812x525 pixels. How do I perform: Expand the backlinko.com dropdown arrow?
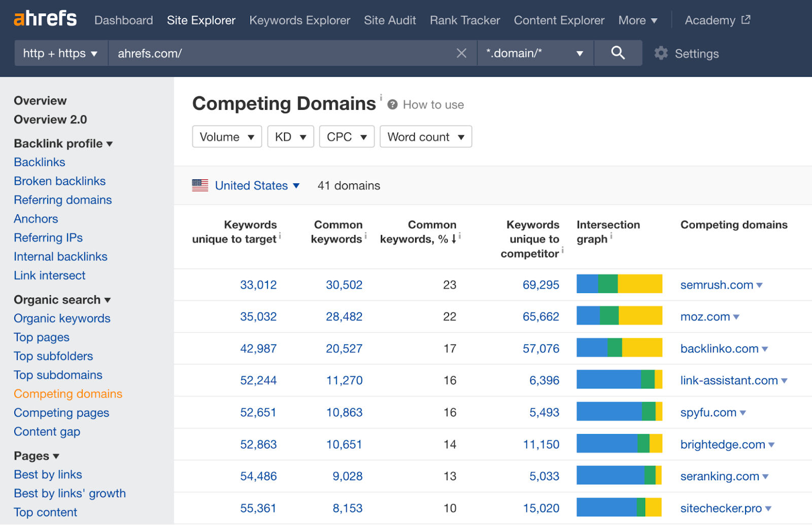pos(765,349)
